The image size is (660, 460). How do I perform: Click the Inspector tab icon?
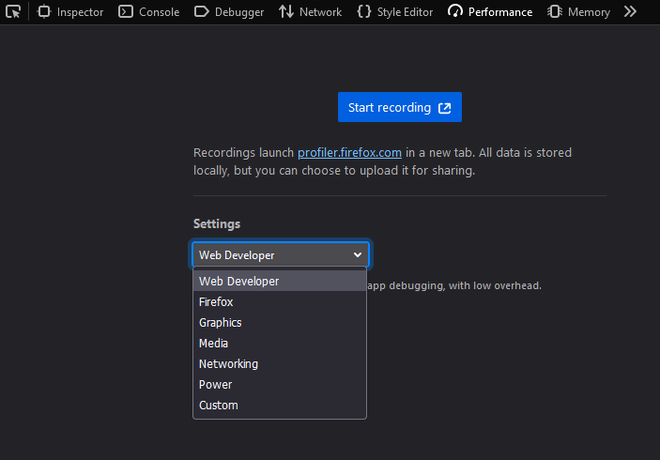point(42,12)
